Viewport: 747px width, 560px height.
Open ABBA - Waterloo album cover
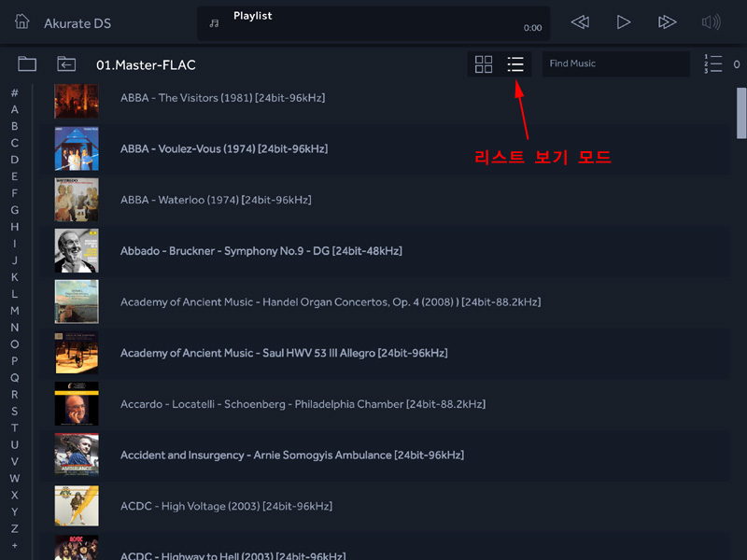(77, 200)
